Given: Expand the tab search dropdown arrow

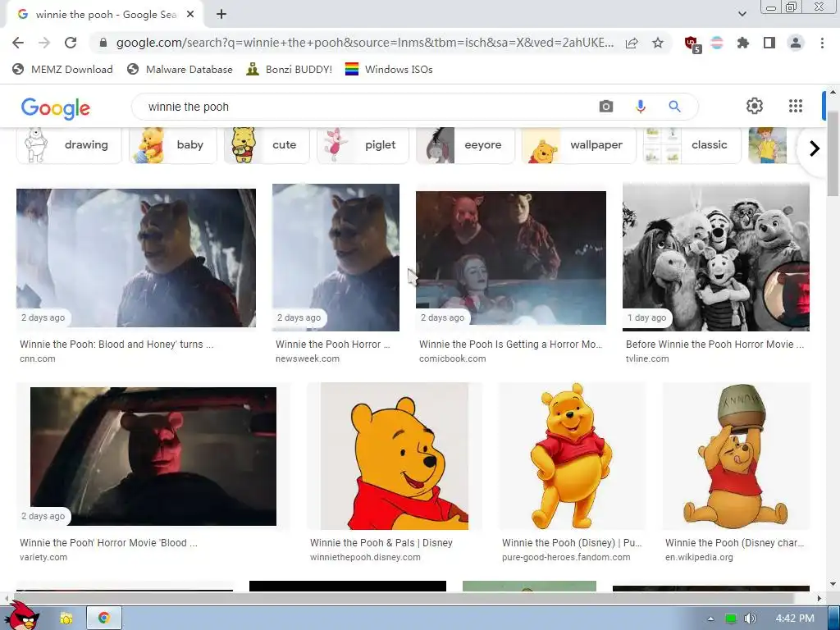Looking at the screenshot, I should click(742, 14).
